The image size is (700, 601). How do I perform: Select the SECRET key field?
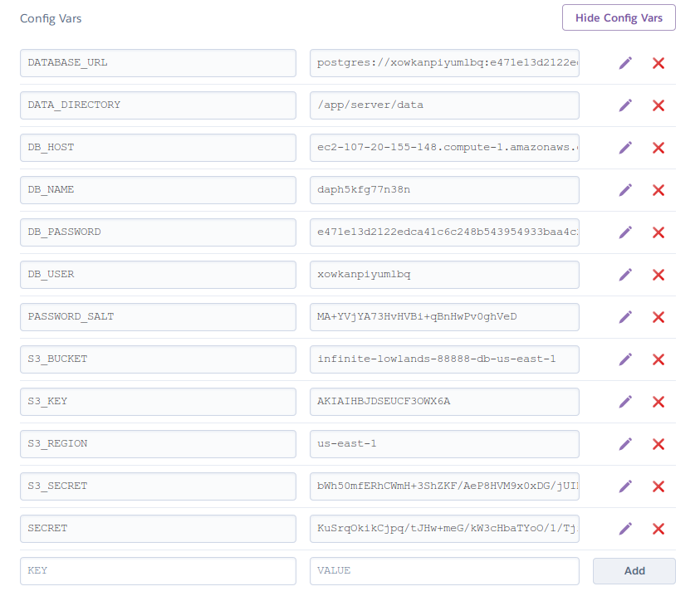(158, 529)
